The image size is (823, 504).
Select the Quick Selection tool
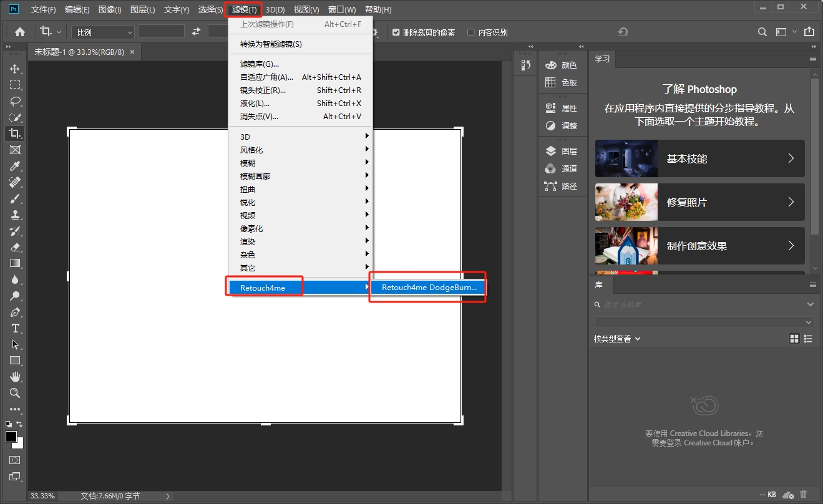pos(15,117)
